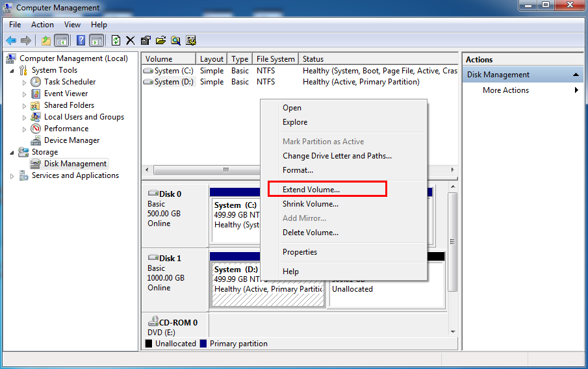Sort by the Type column header
This screenshot has width=588, height=369.
point(240,59)
